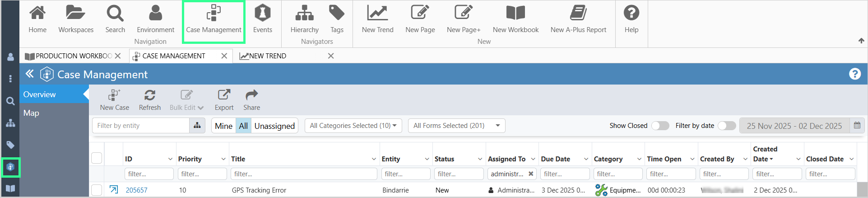The image size is (868, 198).
Task: Toggle the Show Closed switch
Action: pos(660,126)
